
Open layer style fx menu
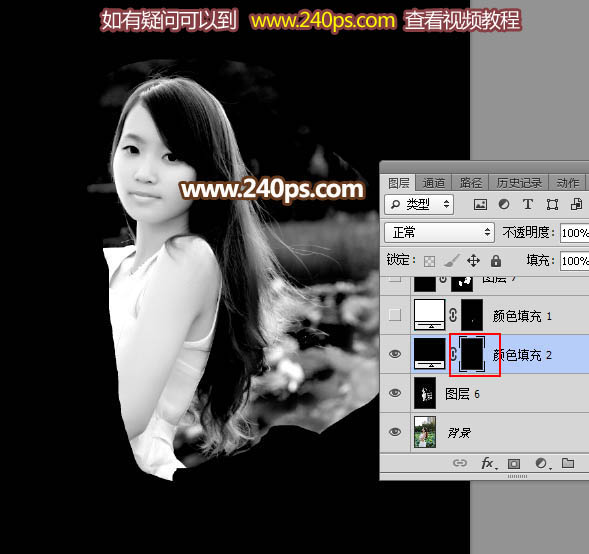click(489, 463)
